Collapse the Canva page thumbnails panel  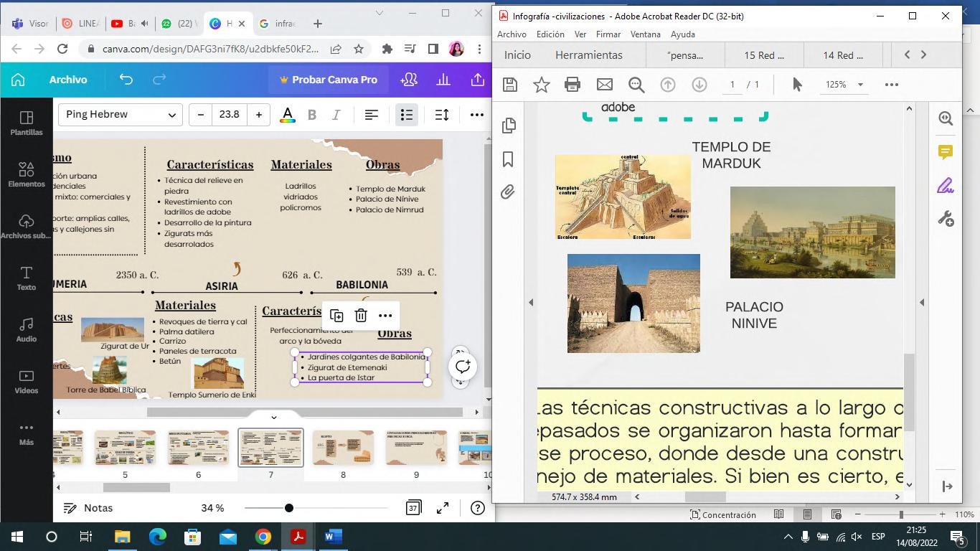(x=273, y=418)
